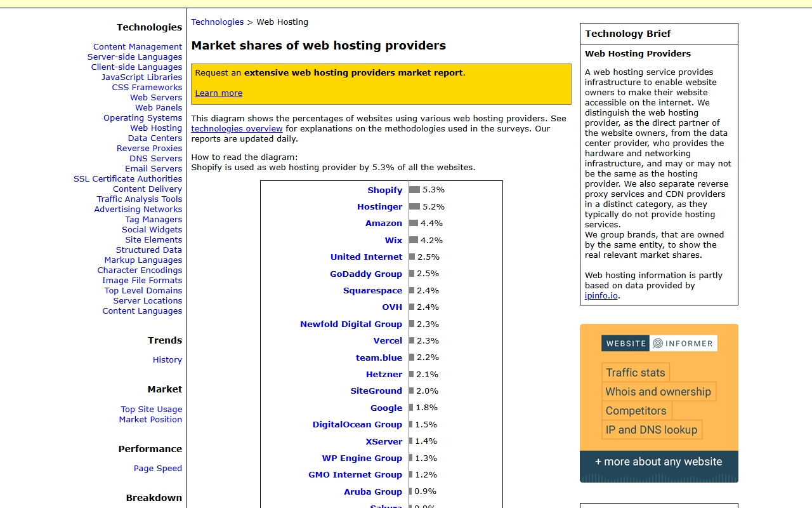View the Page Speed performance link

click(x=158, y=469)
